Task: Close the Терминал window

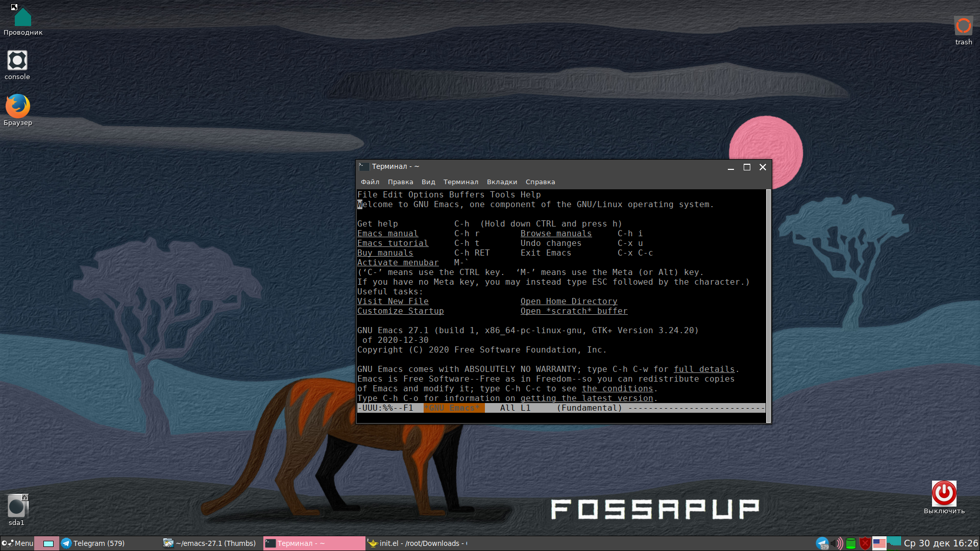Action: coord(763,167)
